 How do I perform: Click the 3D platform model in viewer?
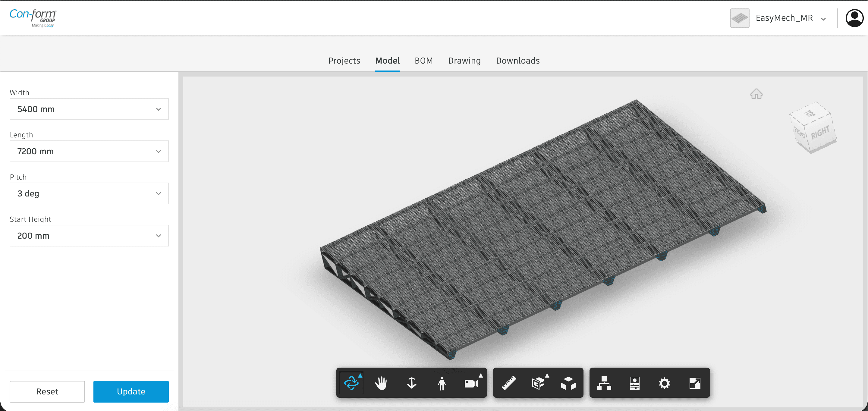[542, 229]
